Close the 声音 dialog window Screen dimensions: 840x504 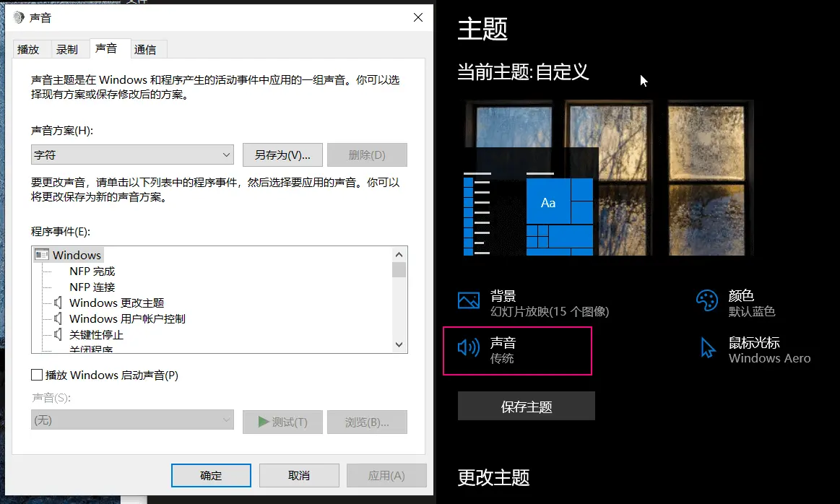pos(418,17)
